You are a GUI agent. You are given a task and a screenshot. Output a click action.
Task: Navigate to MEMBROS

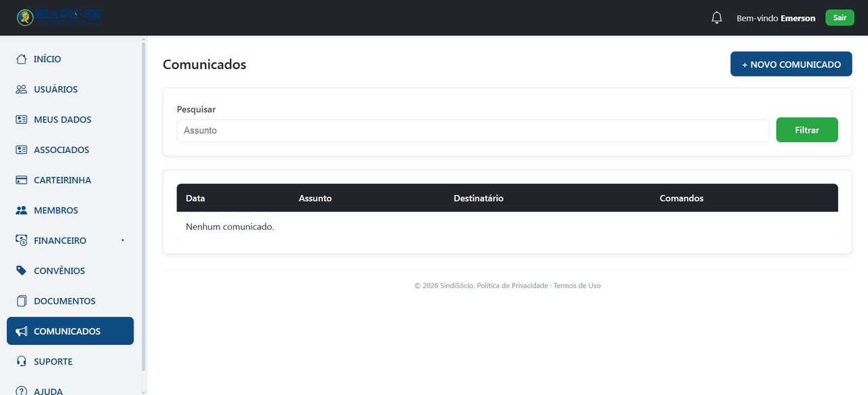pos(71,210)
